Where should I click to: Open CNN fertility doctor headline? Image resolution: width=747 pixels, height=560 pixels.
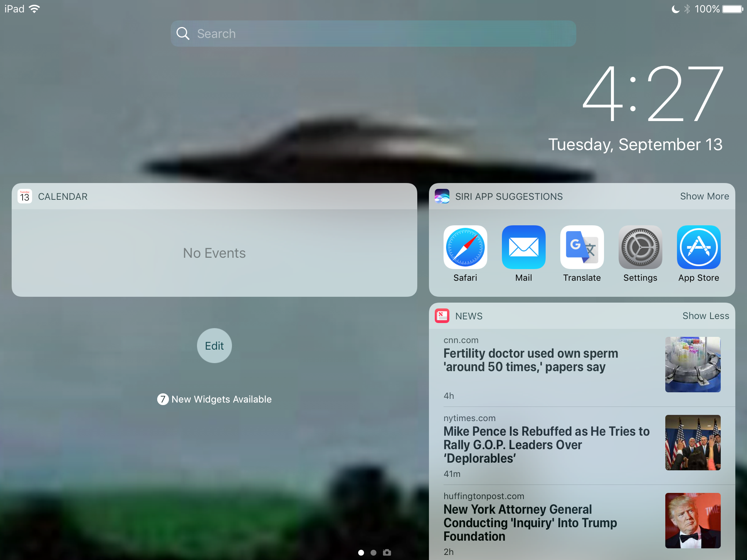(x=531, y=360)
